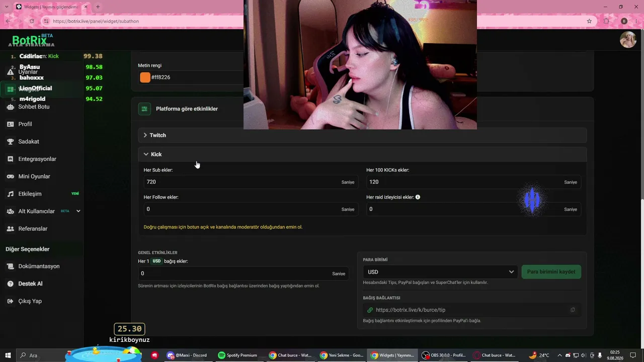Open OBS 30.0.0 from the taskbar
The image size is (644, 362).
tap(444, 355)
